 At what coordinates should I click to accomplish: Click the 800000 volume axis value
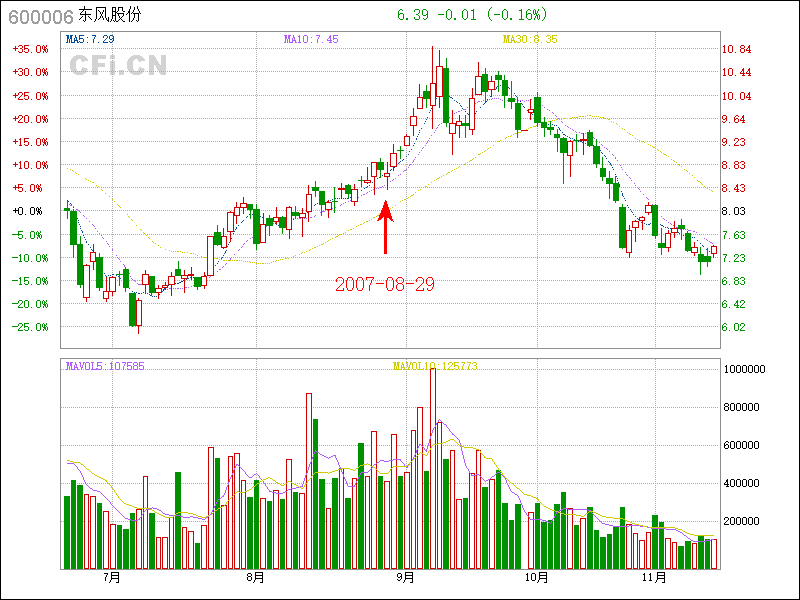click(x=741, y=407)
